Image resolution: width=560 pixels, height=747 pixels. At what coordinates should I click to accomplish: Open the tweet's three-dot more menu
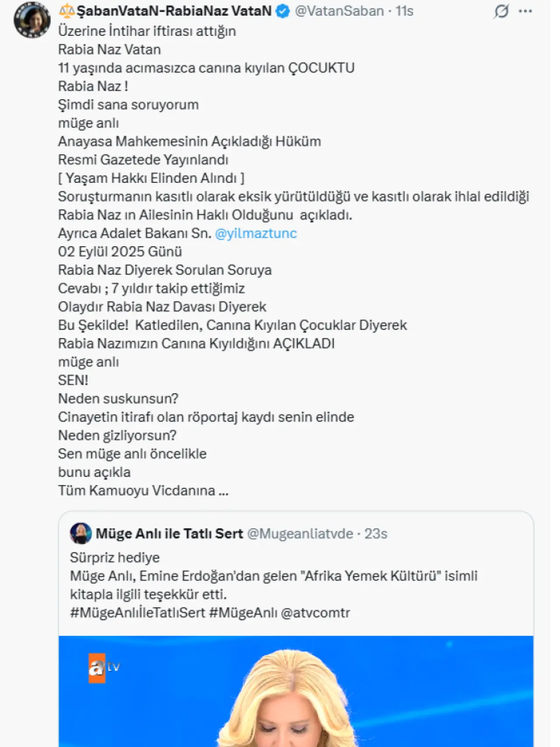(x=525, y=11)
